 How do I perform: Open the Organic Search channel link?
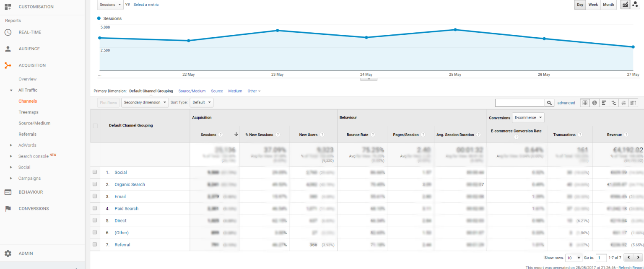[x=130, y=184]
